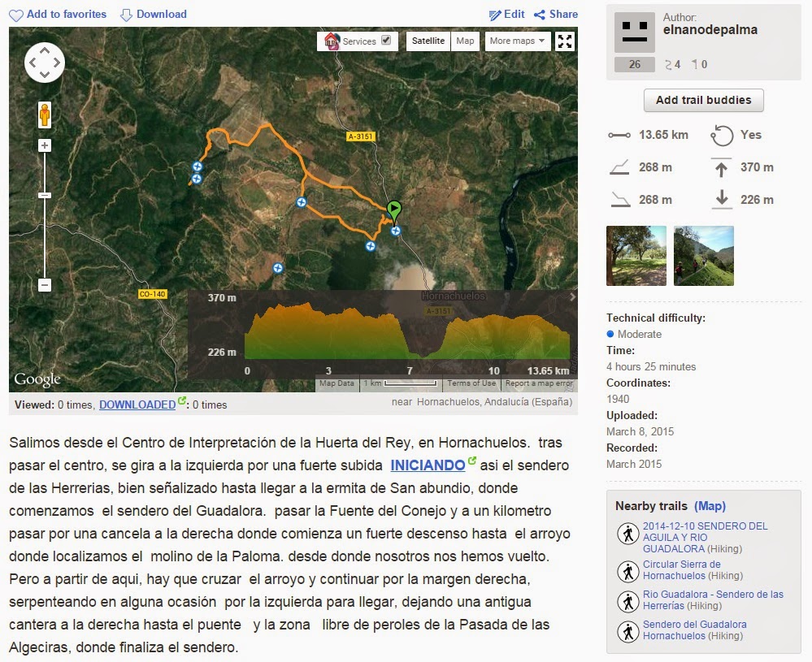Open fullscreen map view icon
This screenshot has height=662, width=812.
(564, 41)
